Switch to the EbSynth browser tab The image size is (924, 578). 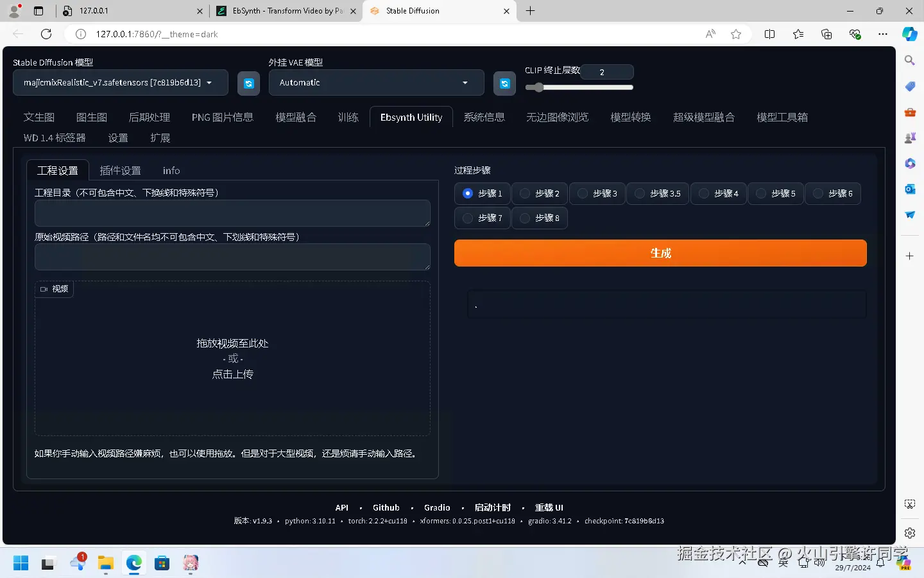[x=286, y=11]
